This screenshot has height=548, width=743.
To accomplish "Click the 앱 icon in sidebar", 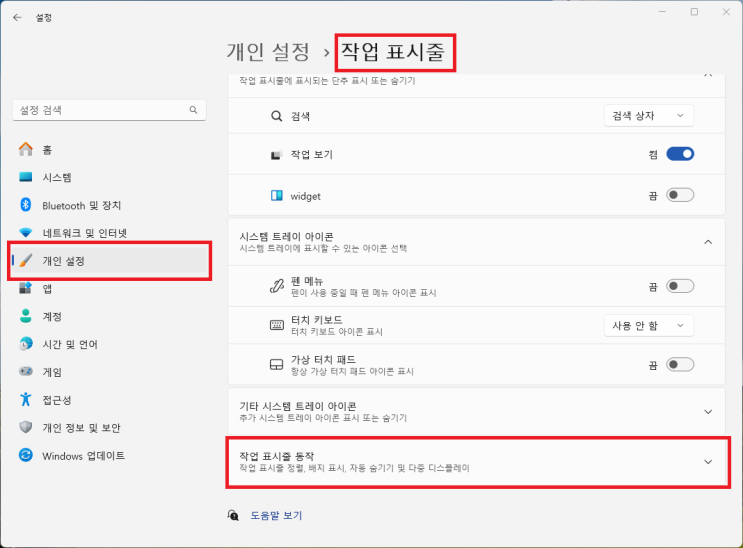I will point(26,288).
